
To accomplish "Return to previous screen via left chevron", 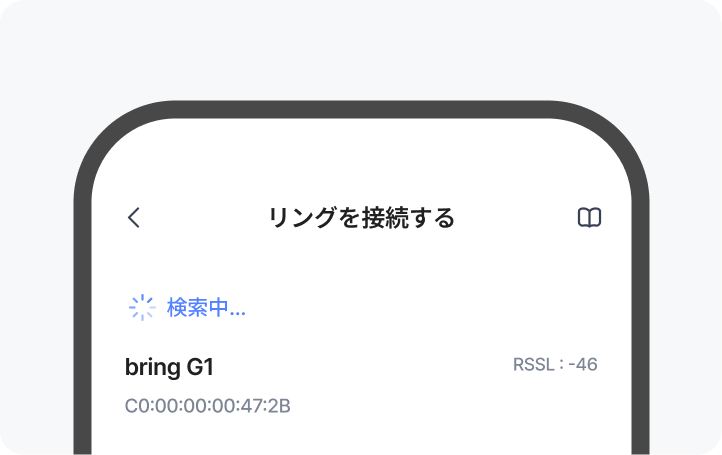I will click(x=134, y=218).
